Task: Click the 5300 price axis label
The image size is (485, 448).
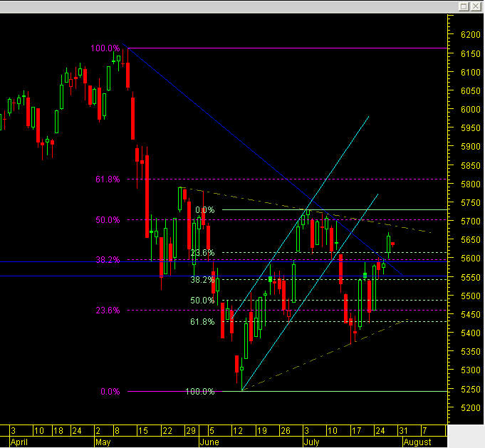Action: [470, 370]
